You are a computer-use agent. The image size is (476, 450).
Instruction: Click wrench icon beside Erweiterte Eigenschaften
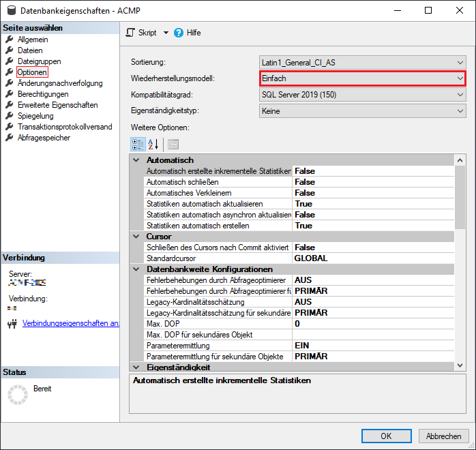pos(10,105)
